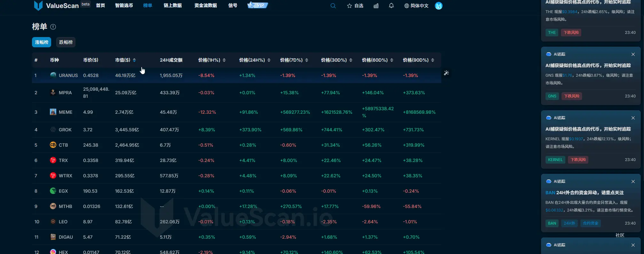The image size is (644, 254).
Task: Open the notifications bell
Action: pyautogui.click(x=391, y=6)
